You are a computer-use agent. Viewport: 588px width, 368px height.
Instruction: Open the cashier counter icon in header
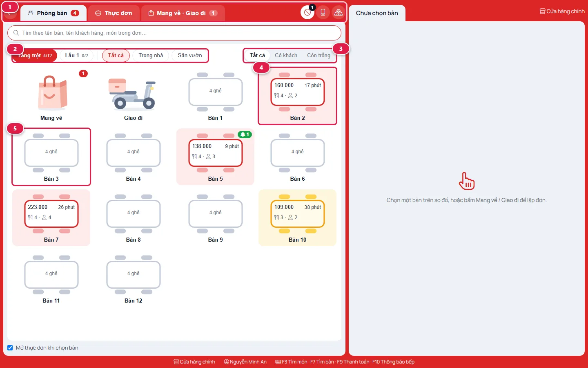339,12
